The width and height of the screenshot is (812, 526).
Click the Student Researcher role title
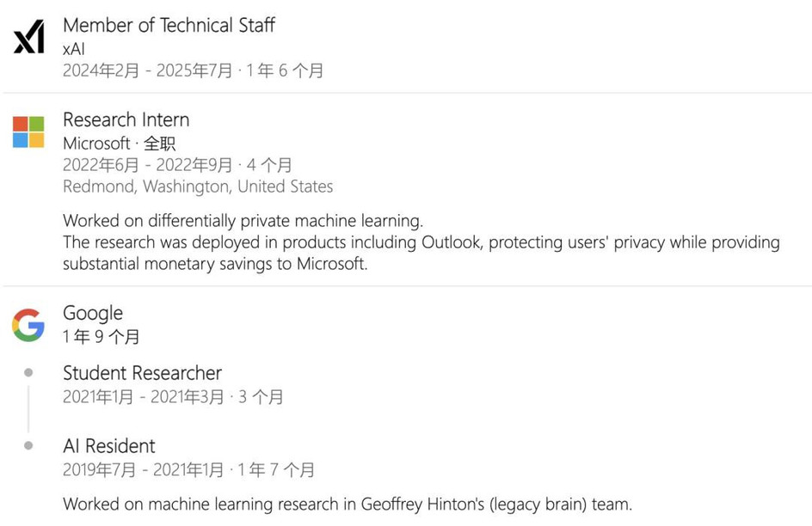click(x=143, y=372)
